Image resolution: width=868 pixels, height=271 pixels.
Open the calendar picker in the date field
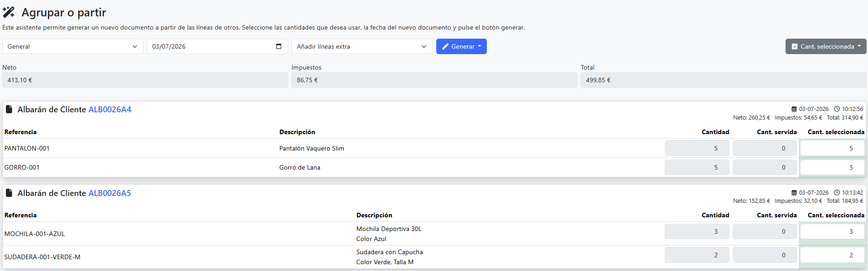pos(279,46)
